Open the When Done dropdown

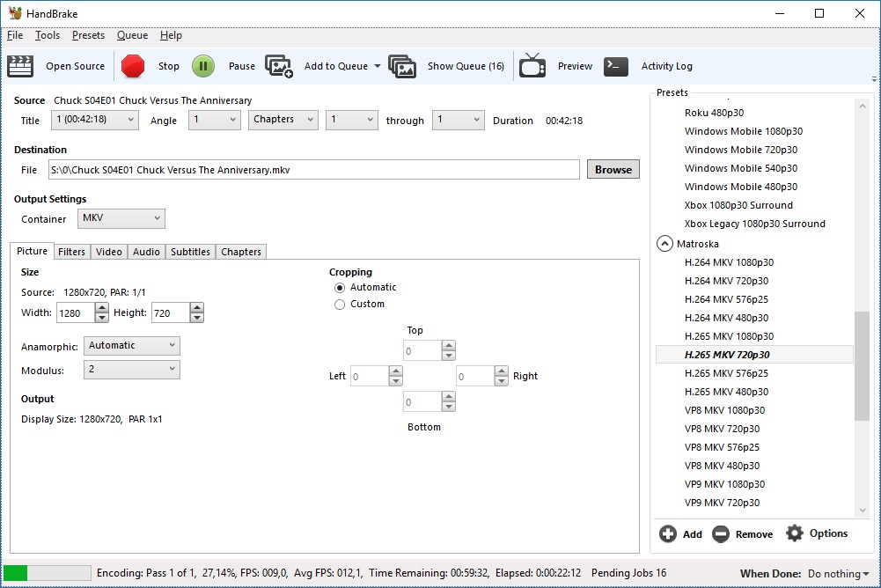tap(840, 573)
